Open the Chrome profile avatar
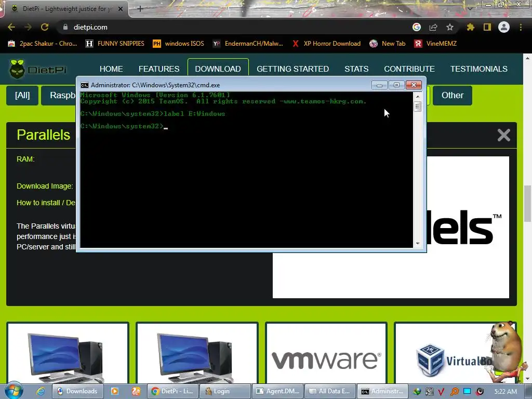This screenshot has width=532, height=399. click(504, 27)
